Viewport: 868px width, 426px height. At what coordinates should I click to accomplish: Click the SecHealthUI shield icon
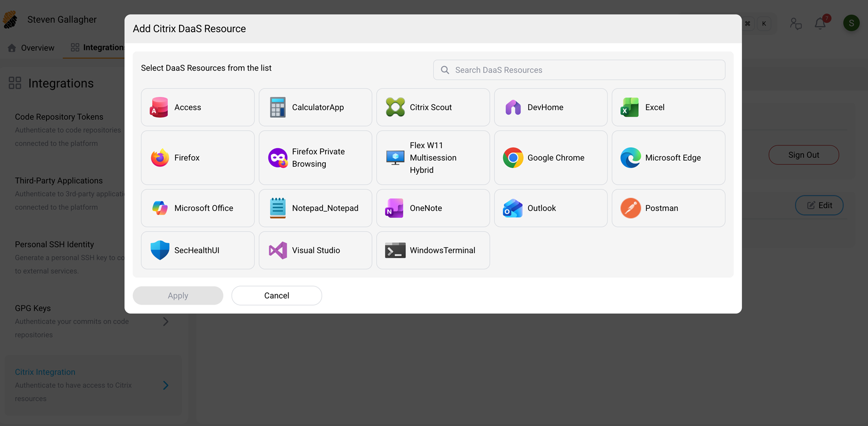pos(160,251)
